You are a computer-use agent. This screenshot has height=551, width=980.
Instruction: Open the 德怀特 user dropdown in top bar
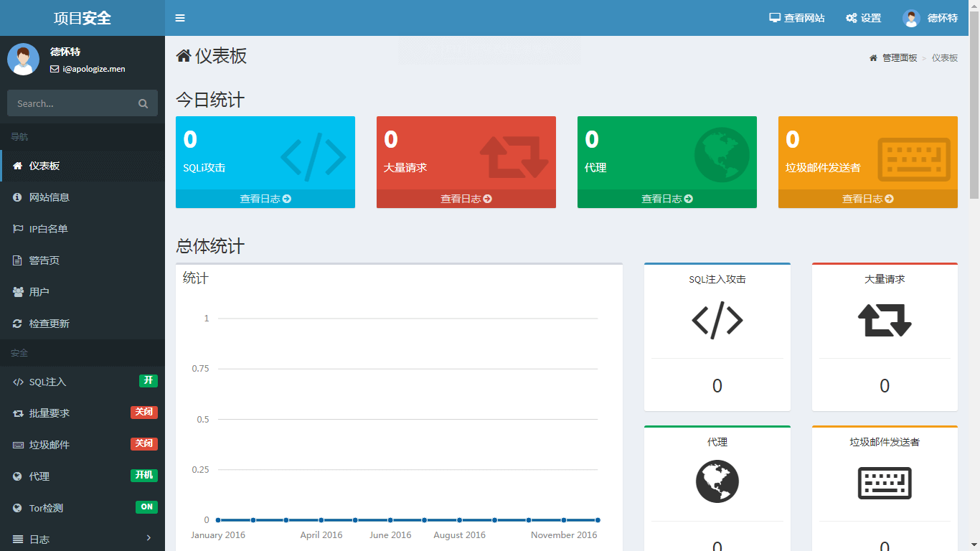tap(930, 18)
